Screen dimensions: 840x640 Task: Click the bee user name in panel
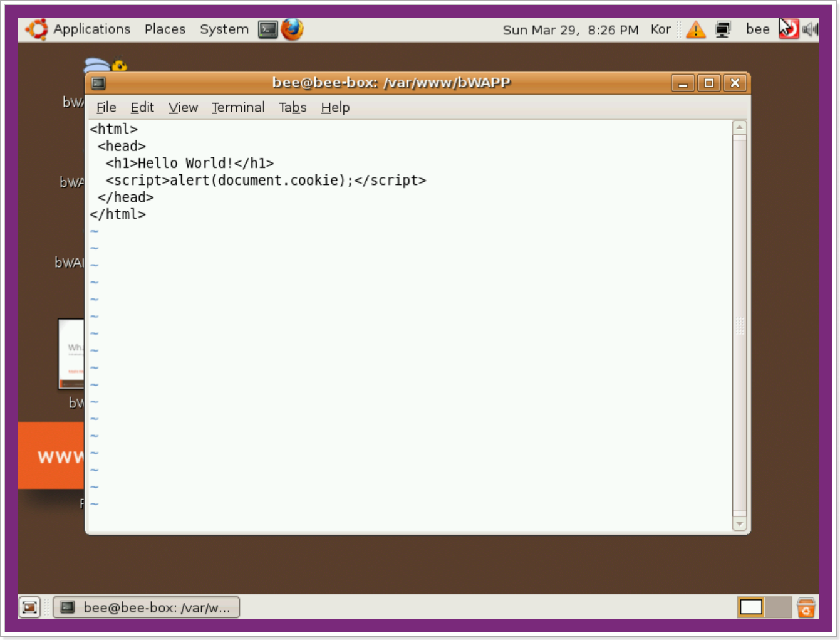point(757,29)
